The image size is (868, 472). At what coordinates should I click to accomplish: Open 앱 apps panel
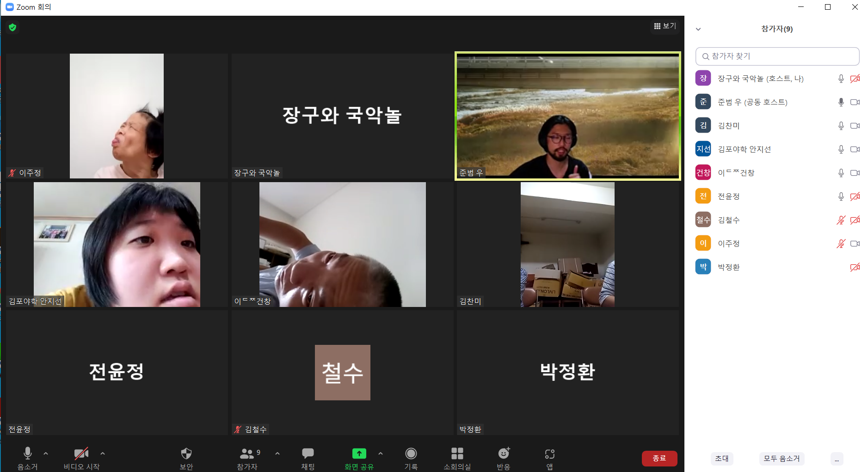coord(550,459)
